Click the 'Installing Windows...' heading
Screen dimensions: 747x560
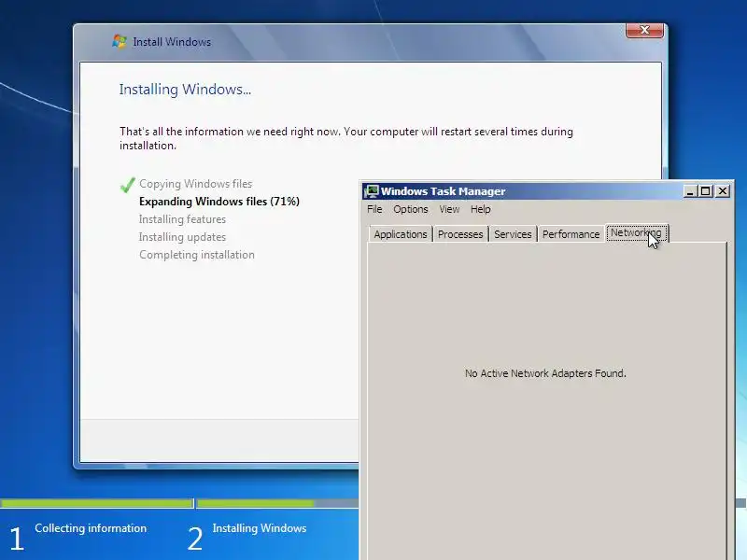click(x=185, y=89)
